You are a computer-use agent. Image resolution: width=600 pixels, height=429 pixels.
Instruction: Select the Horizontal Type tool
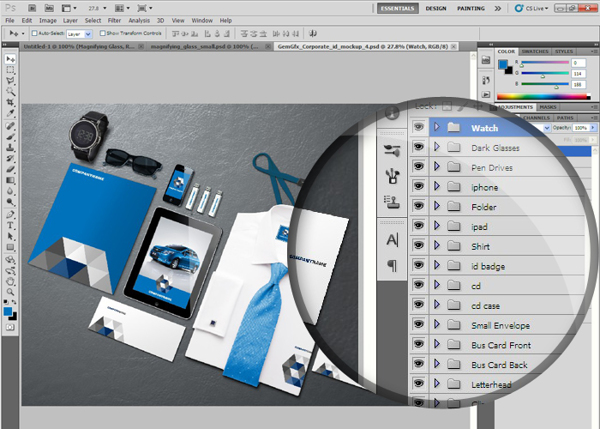[10, 225]
